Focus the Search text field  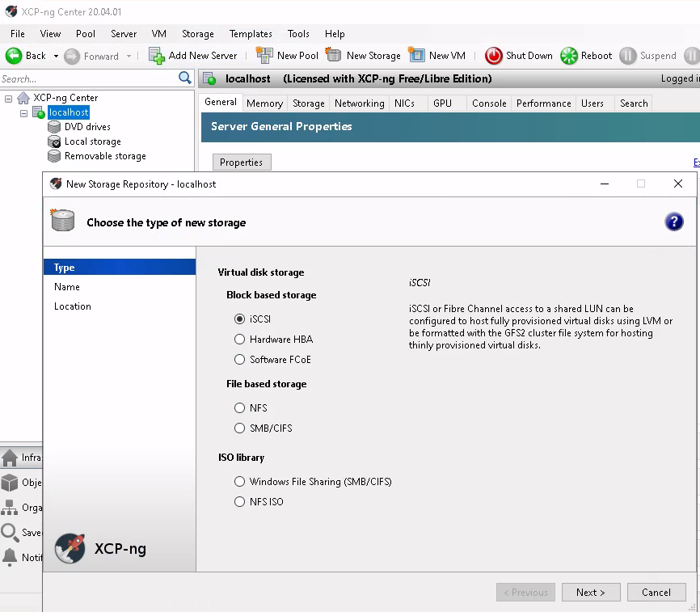pos(88,79)
